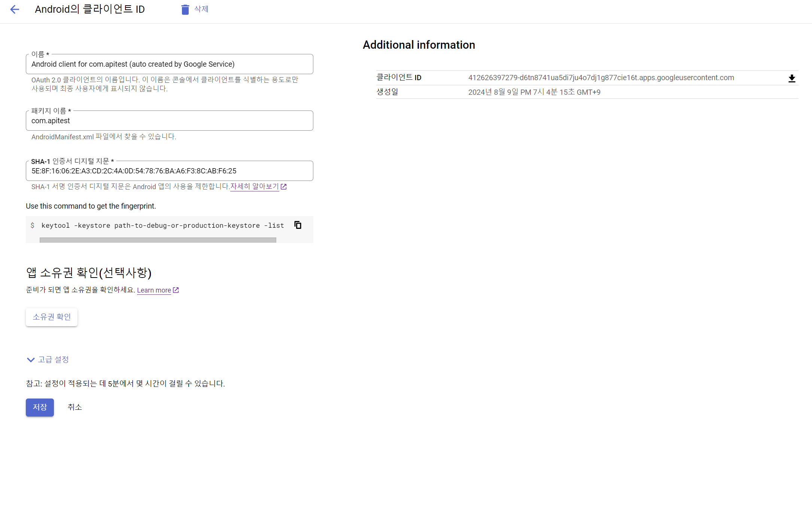Click the 패키지 이름 input field
The height and width of the screenshot is (521, 812).
(169, 121)
